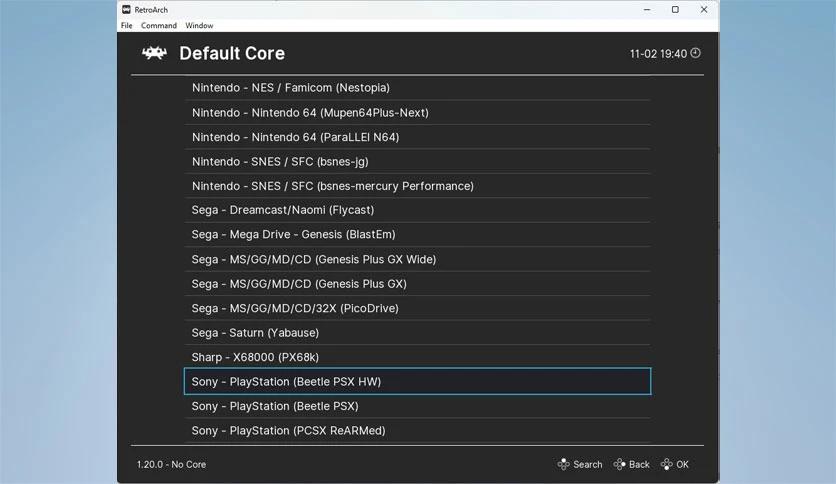Image resolution: width=836 pixels, height=484 pixels.
Task: Select Nintendo - NES / Famicom (Nestopia)
Action: click(x=417, y=87)
